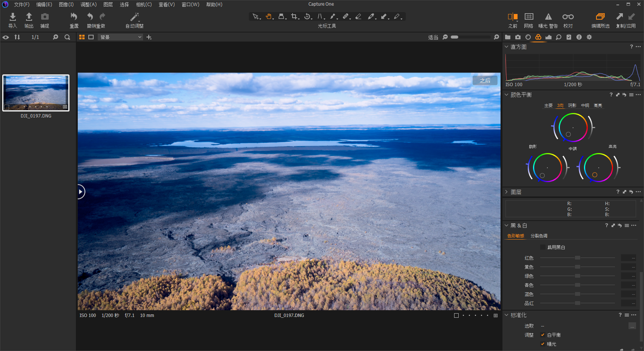
Task: Open Adjust (调整A) menu
Action: (88, 5)
